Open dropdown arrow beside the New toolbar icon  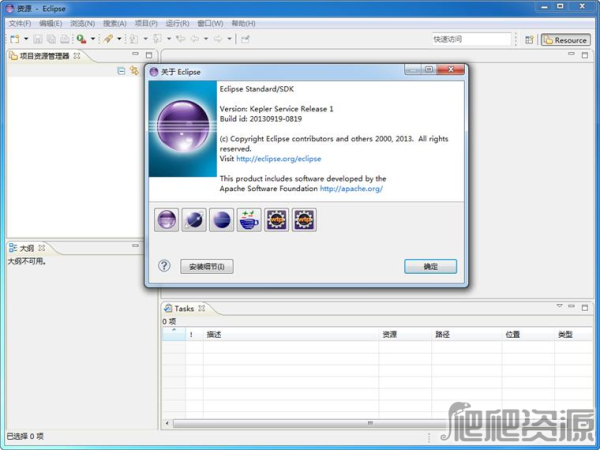(26, 40)
